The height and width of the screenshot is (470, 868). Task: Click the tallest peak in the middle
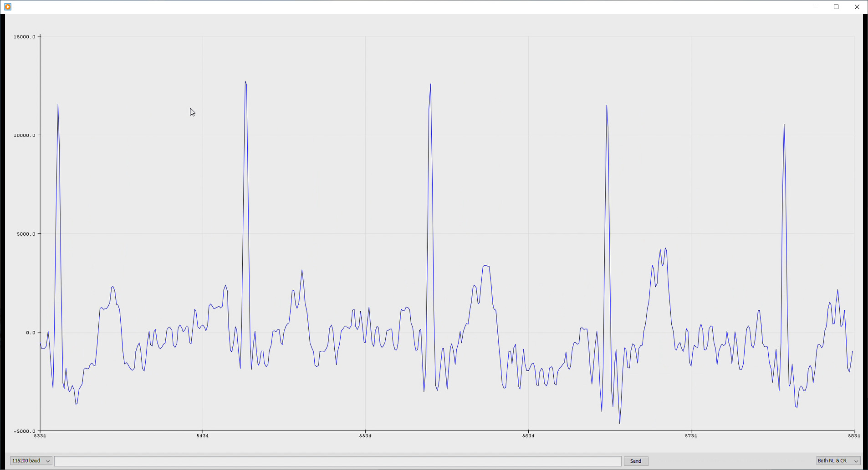point(429,85)
